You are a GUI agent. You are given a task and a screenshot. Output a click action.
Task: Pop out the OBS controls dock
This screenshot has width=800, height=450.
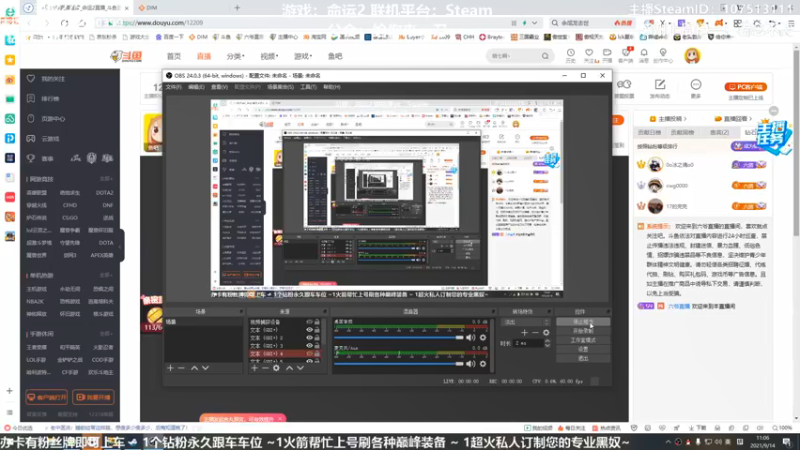(608, 311)
